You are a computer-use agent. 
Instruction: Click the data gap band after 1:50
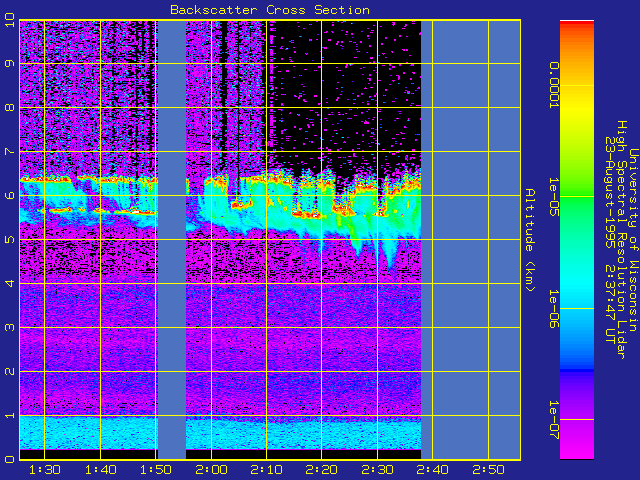171,240
